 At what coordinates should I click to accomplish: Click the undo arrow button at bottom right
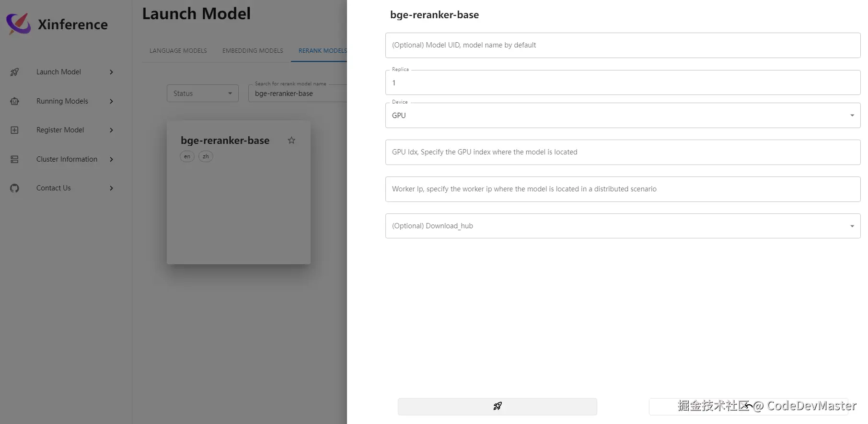coord(748,406)
